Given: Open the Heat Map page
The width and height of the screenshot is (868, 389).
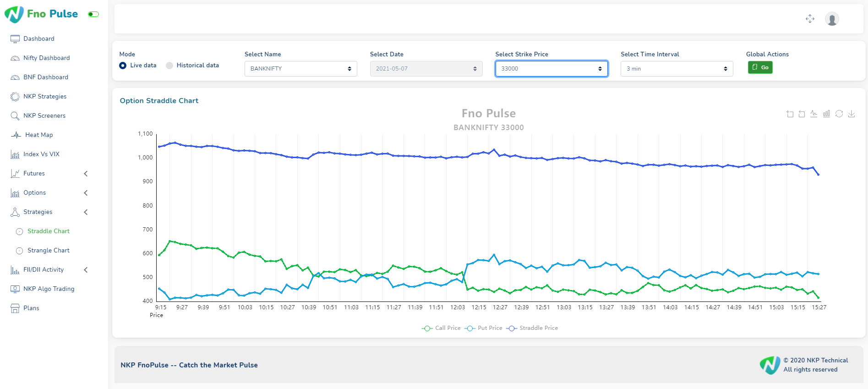Looking at the screenshot, I should click(x=39, y=135).
